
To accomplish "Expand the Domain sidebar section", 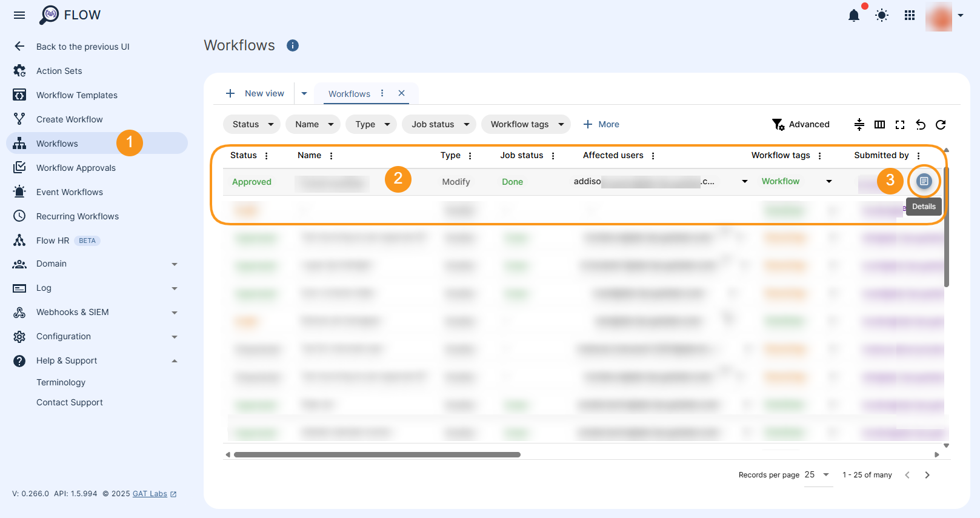I will pyautogui.click(x=97, y=264).
